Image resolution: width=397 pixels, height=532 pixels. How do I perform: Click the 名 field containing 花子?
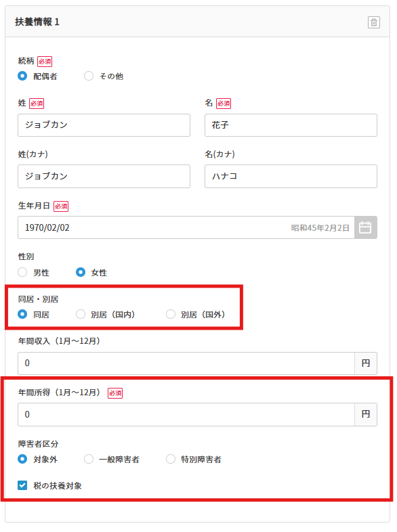(291, 125)
